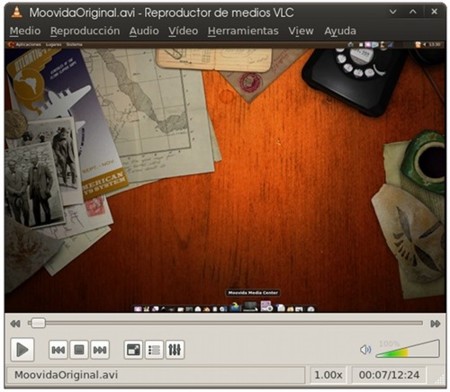The height and width of the screenshot is (392, 450).
Task: Set volume on the triangular slider
Action: tap(408, 349)
